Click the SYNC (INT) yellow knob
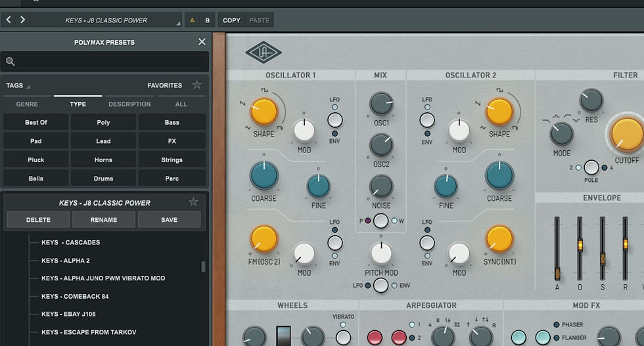Image resolution: width=644 pixels, height=346 pixels. click(499, 238)
